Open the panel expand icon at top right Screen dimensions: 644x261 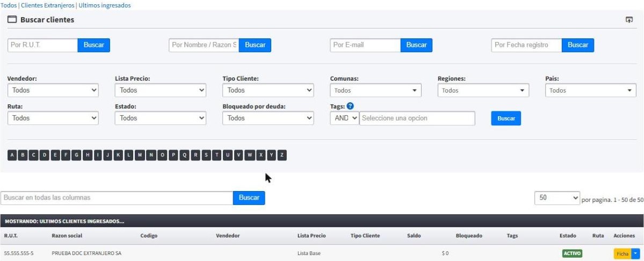pos(629,20)
